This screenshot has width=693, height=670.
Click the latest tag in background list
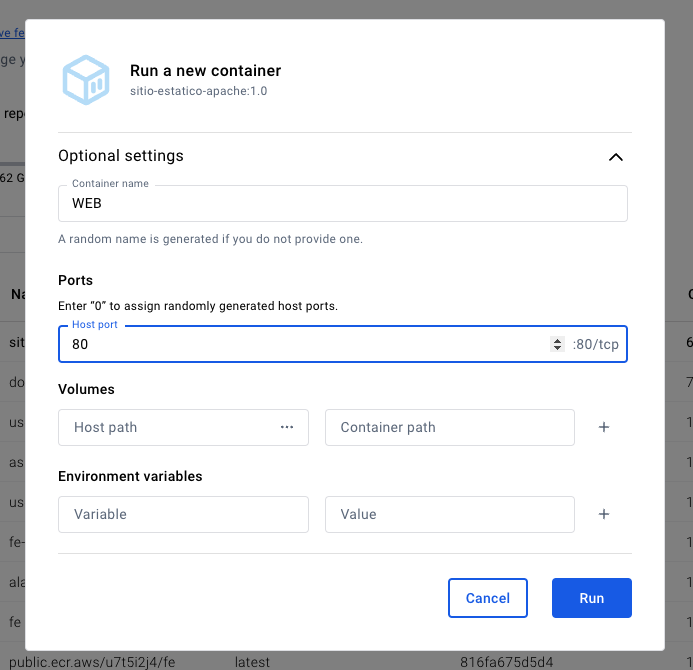[252, 662]
